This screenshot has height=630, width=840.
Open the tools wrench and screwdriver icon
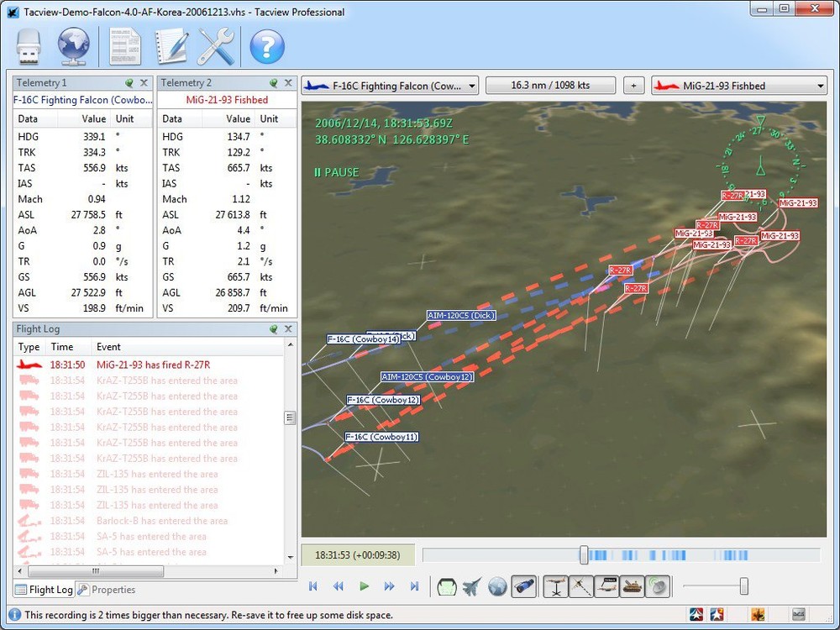[x=216, y=46]
